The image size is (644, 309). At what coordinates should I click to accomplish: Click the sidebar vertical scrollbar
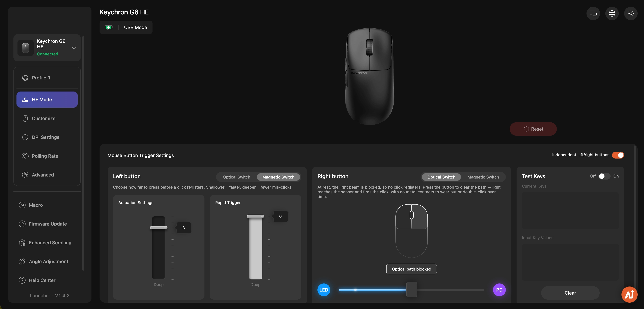pyautogui.click(x=83, y=153)
